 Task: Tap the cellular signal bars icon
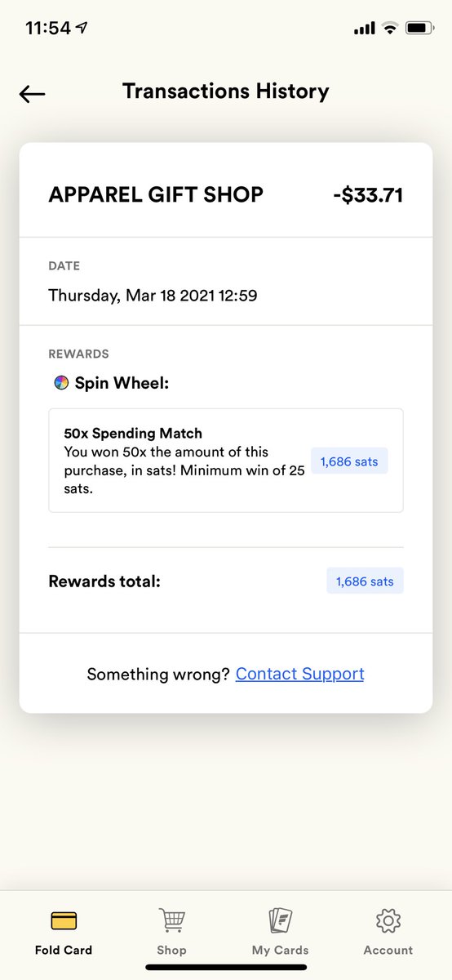pos(365,29)
